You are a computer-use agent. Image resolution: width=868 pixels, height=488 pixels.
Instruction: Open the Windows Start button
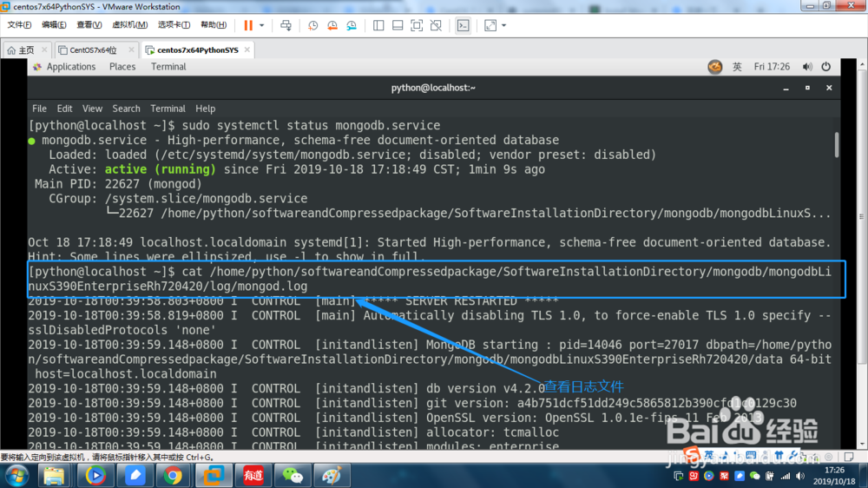[x=16, y=476]
